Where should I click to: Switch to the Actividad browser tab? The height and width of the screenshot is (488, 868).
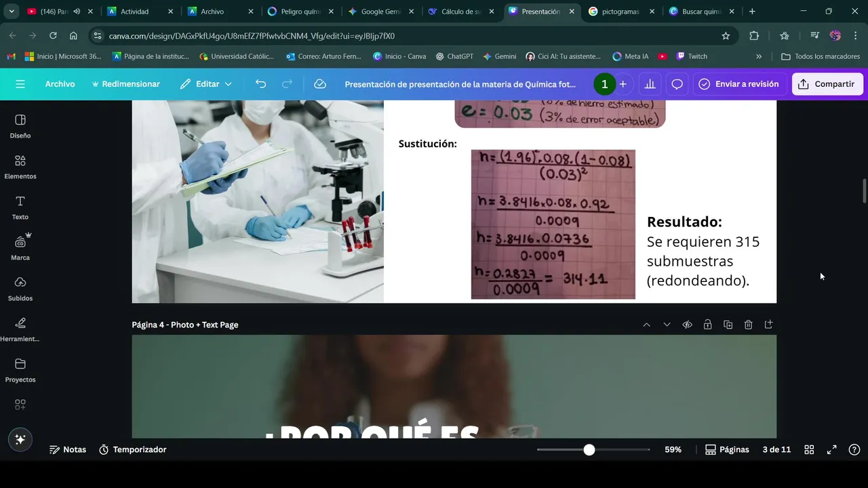point(141,12)
